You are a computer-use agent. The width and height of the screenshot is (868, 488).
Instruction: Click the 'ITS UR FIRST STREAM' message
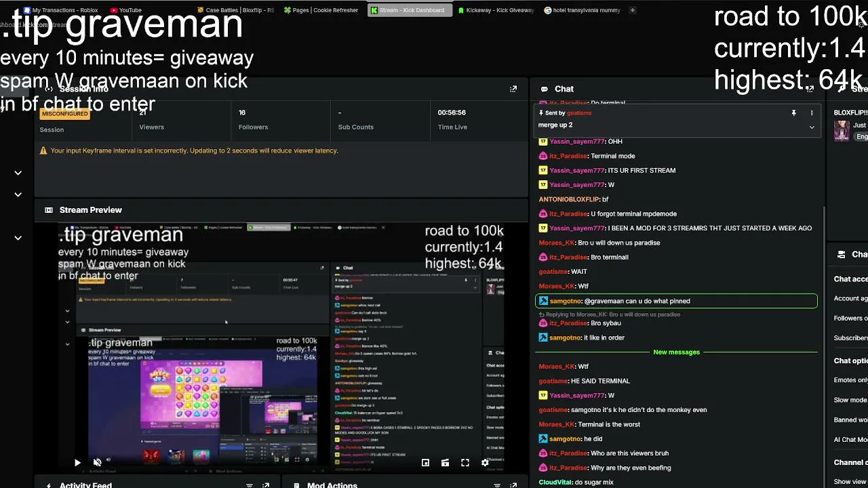[x=642, y=171]
